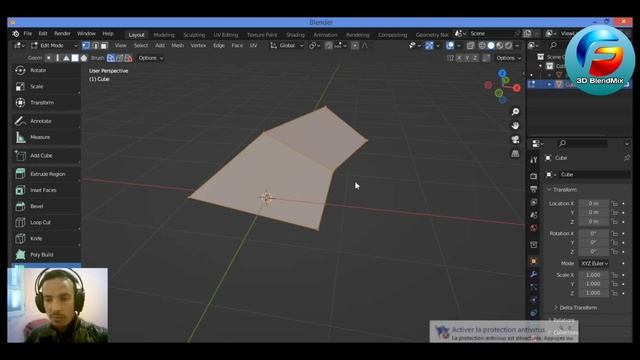
Task: Open the XYZ Euler rotation mode dropdown
Action: point(594,264)
